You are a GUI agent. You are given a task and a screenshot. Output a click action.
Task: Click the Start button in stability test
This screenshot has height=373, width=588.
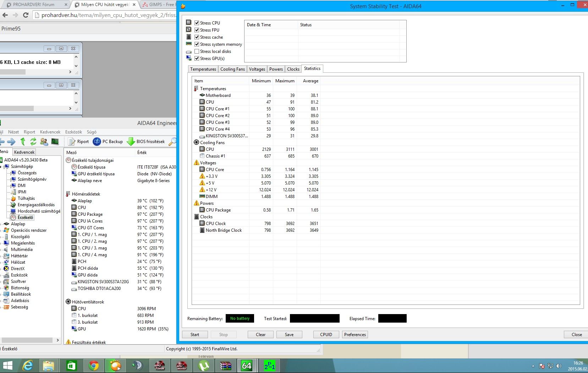click(195, 334)
